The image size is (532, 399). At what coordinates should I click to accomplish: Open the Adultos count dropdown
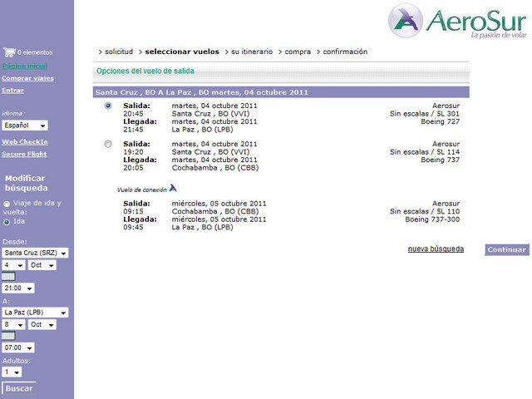12,372
